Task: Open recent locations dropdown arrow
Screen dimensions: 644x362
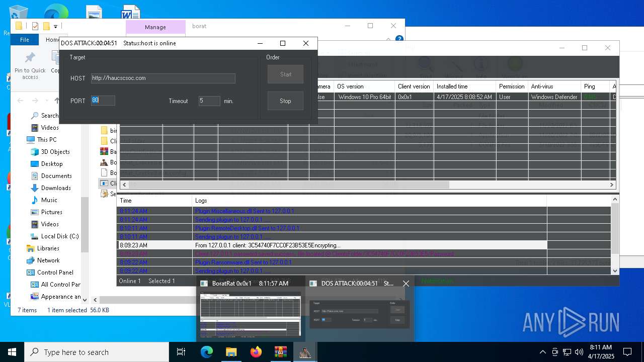Action: point(48,101)
